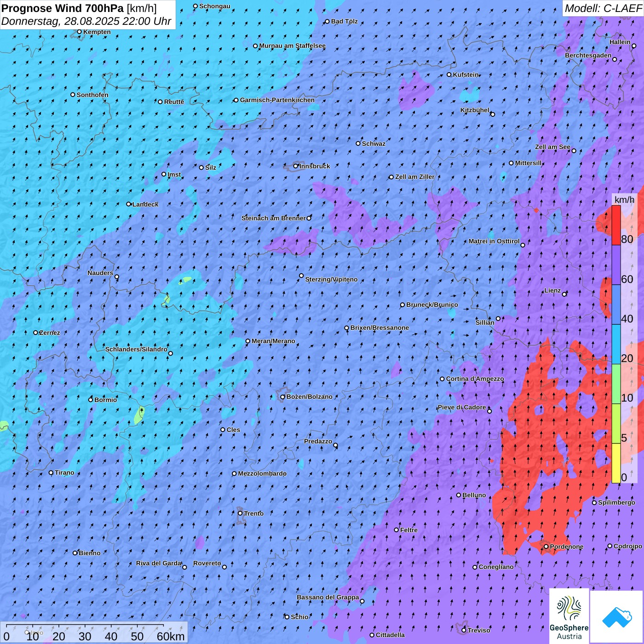This screenshot has height=644, width=644.
Task: Click the Bassano del Grappa label
Action: [328, 597]
